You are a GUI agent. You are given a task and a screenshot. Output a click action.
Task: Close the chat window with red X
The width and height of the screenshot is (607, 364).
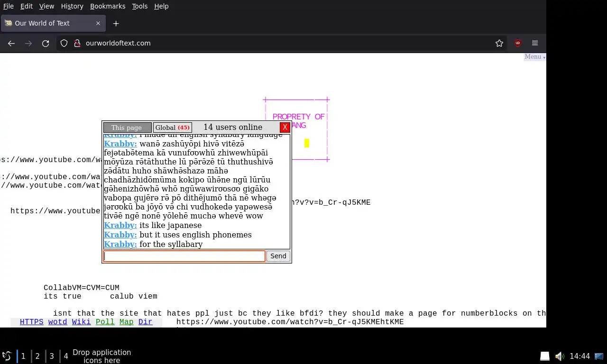[285, 127]
